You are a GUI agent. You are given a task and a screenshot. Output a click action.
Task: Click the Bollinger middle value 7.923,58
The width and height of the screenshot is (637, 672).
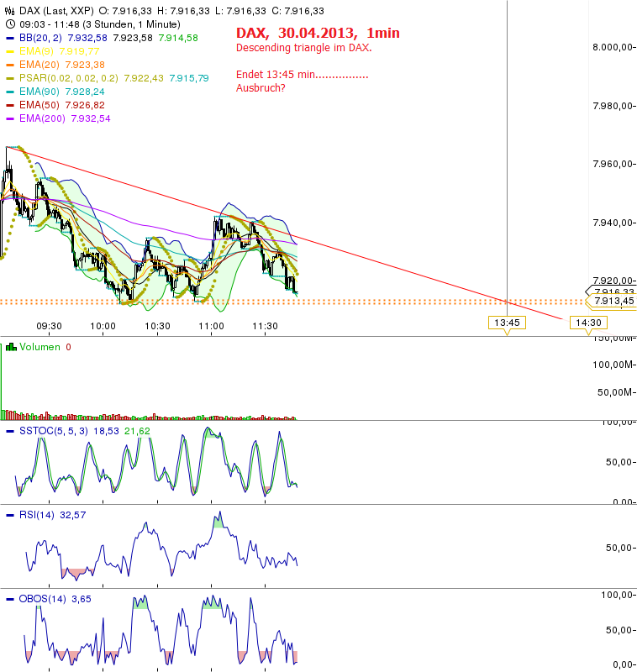pos(133,38)
